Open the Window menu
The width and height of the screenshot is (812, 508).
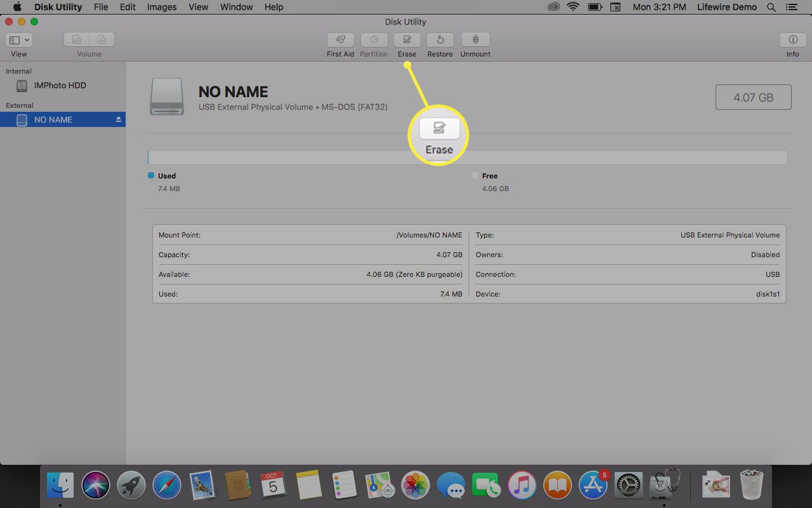point(237,7)
